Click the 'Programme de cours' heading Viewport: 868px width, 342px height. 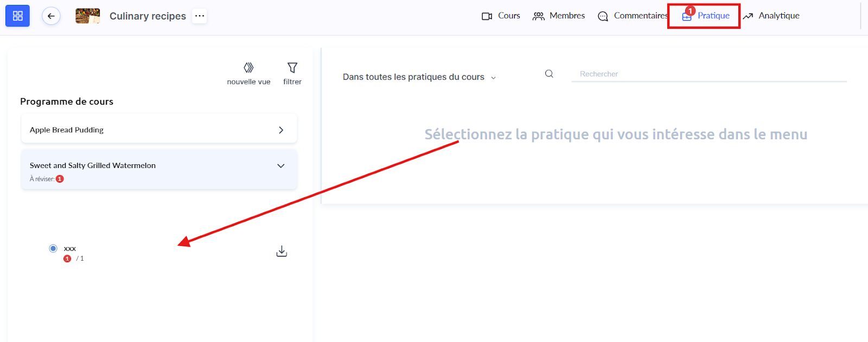[67, 101]
